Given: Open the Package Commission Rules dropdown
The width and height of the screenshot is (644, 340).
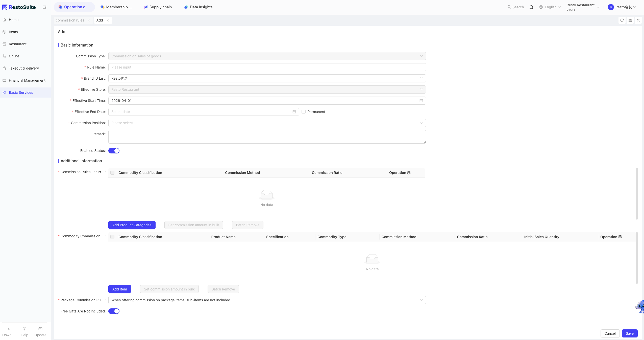Looking at the screenshot, I should (x=267, y=300).
